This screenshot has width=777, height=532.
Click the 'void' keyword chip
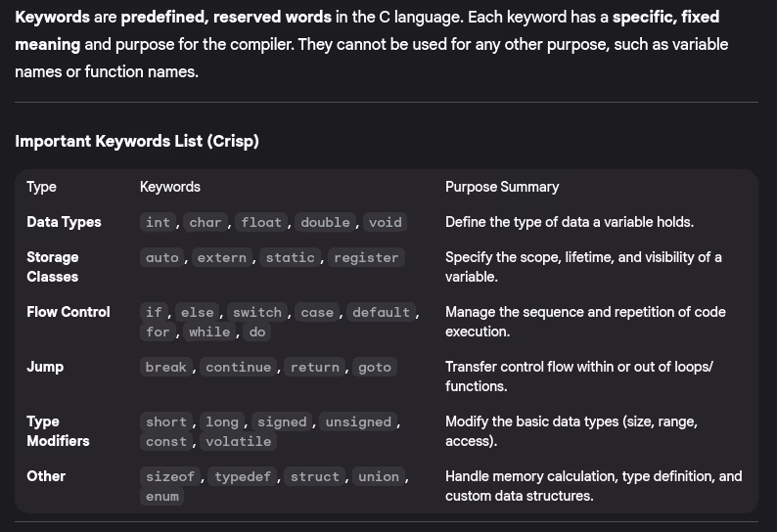coord(385,222)
